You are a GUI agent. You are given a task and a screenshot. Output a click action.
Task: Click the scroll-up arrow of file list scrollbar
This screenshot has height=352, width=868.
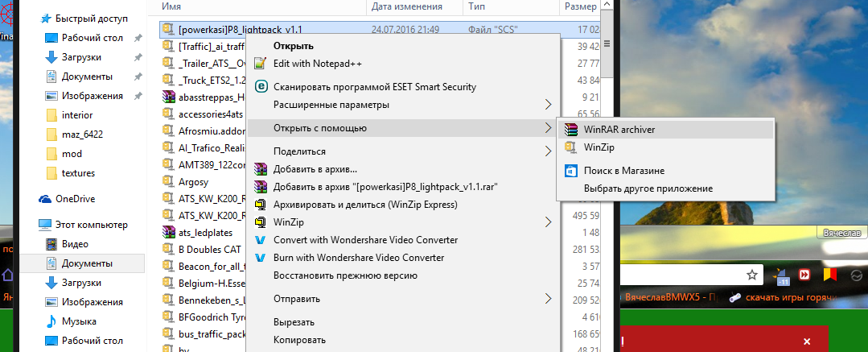(x=607, y=5)
